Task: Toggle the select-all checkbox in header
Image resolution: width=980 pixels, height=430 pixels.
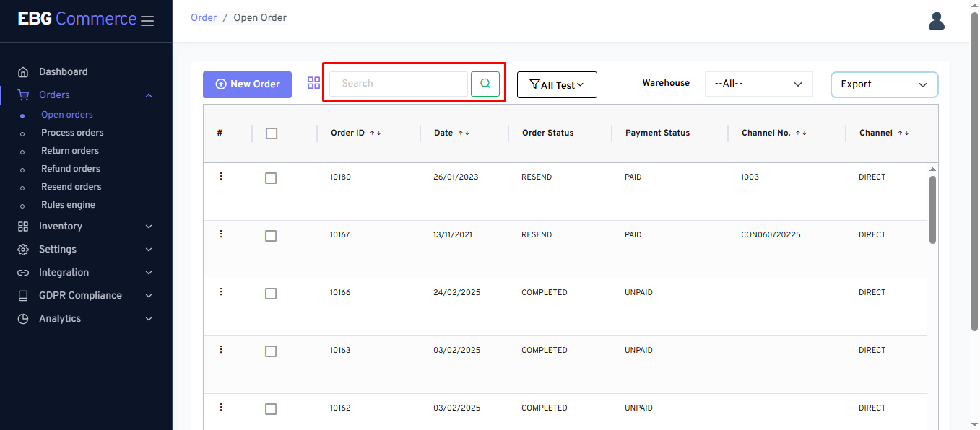Action: [272, 133]
